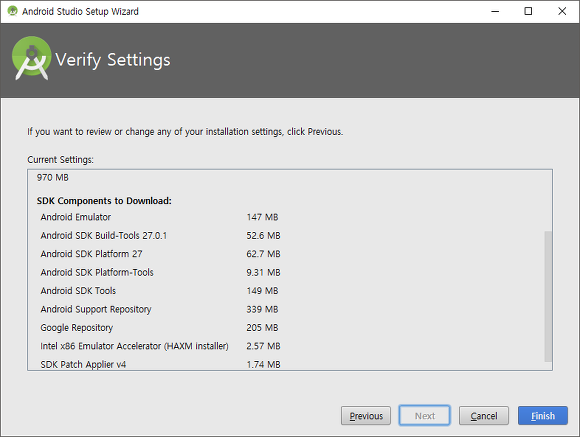This screenshot has height=437, width=580.
Task: Click the 149 MB size value
Action: coord(262,291)
